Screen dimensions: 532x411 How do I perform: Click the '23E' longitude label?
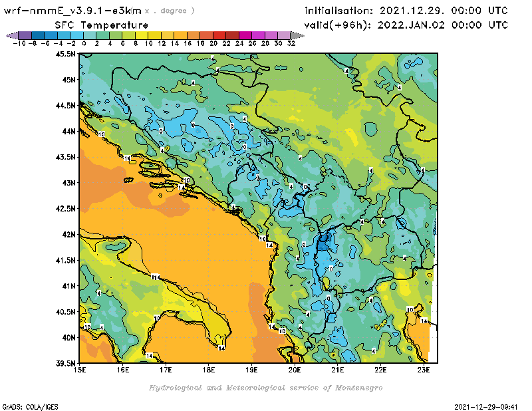[424, 370]
